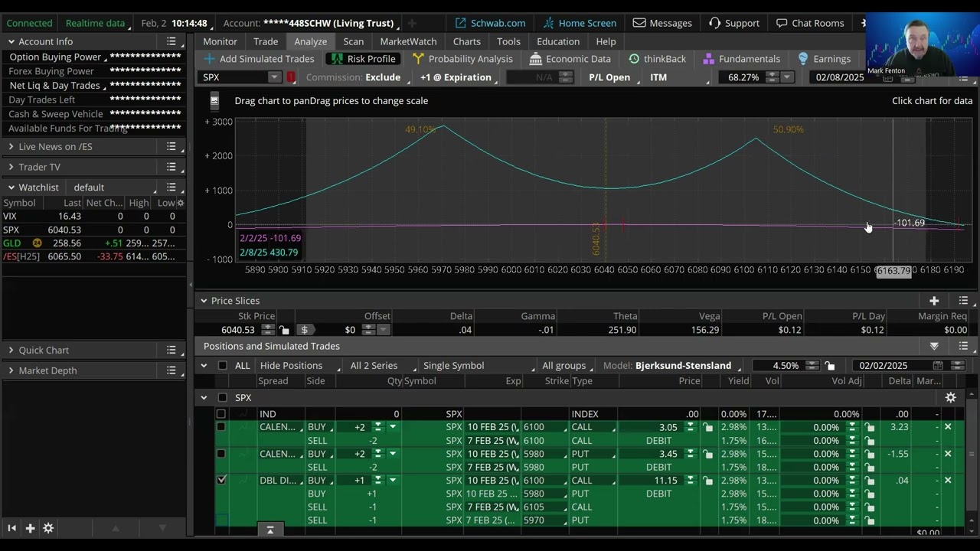
Task: Click the dollar offset mode icon in Price Slices
Action: tap(304, 330)
